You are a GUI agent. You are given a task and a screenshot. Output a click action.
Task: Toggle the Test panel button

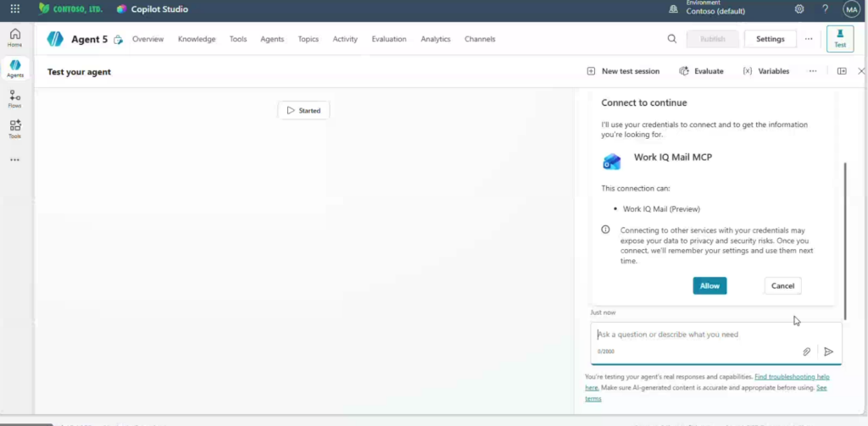[x=839, y=39]
